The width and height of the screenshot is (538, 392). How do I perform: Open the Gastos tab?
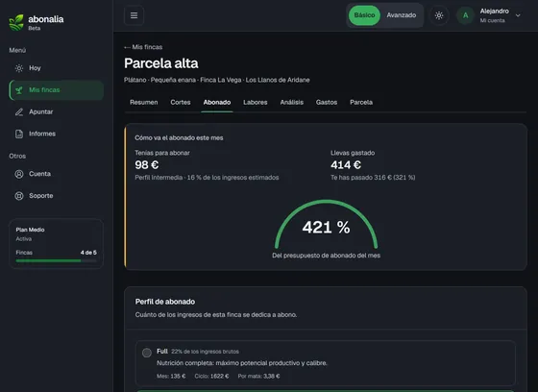[327, 102]
